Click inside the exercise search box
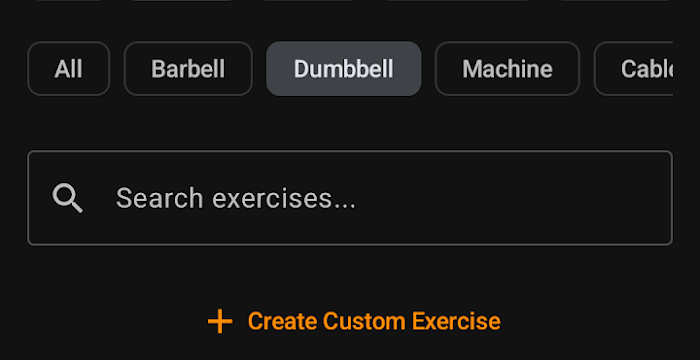The height and width of the screenshot is (360, 700). pos(350,198)
